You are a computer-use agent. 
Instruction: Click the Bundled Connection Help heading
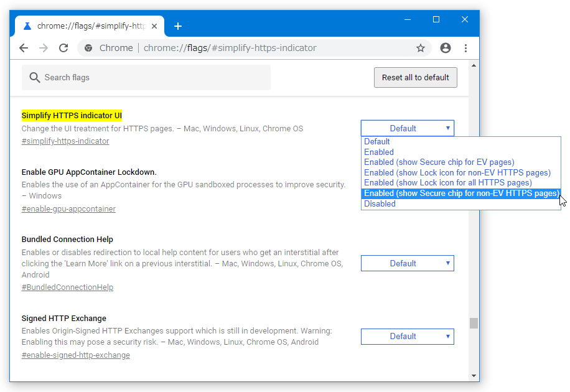coord(67,240)
